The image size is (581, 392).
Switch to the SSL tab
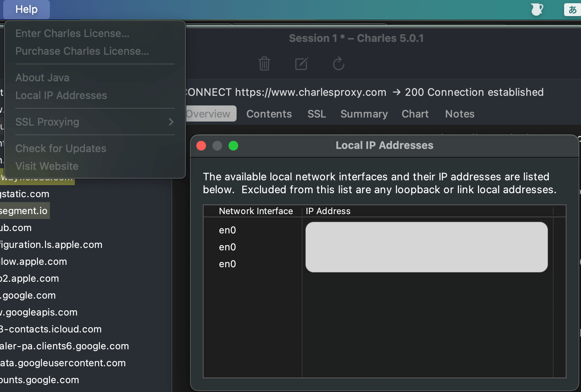[x=317, y=114]
